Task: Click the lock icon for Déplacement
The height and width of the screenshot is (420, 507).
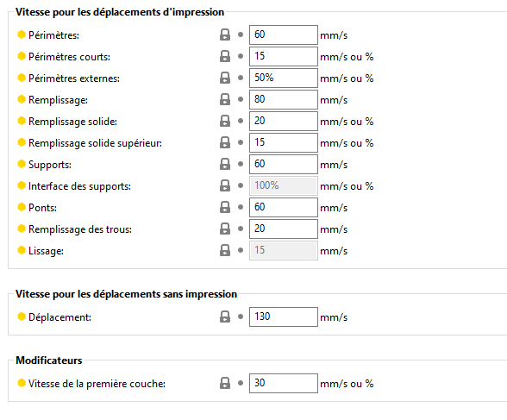Action: (225, 317)
